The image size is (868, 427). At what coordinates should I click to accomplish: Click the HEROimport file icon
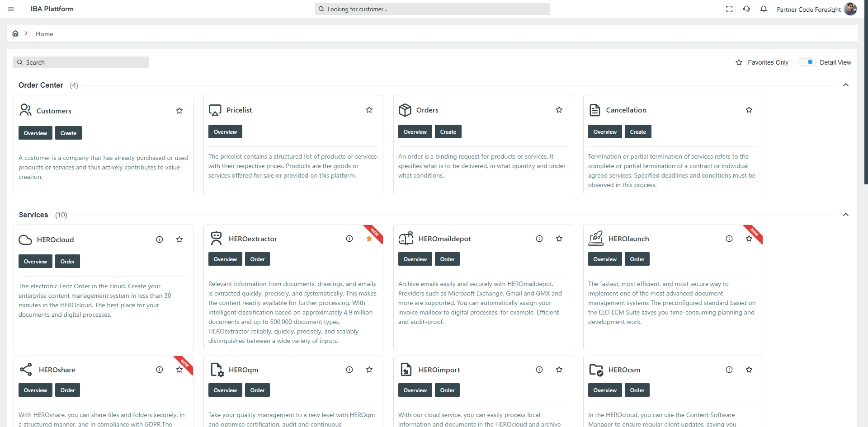tap(406, 369)
